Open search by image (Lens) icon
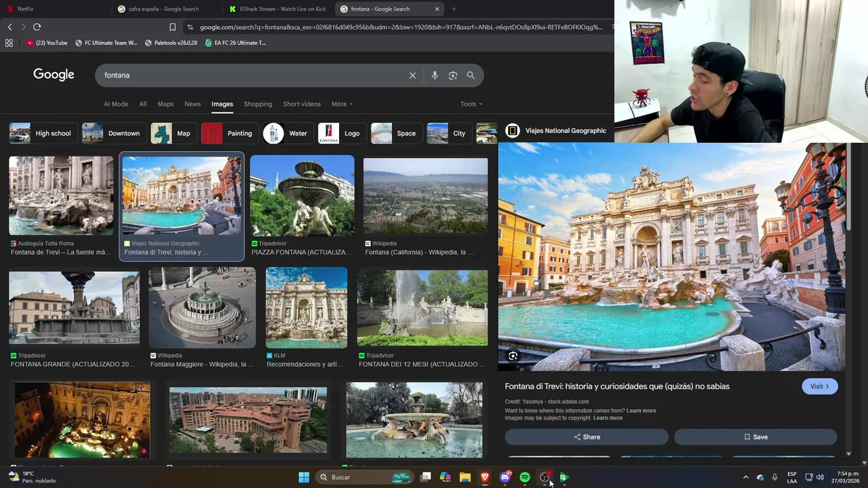The height and width of the screenshot is (488, 868). tap(453, 75)
